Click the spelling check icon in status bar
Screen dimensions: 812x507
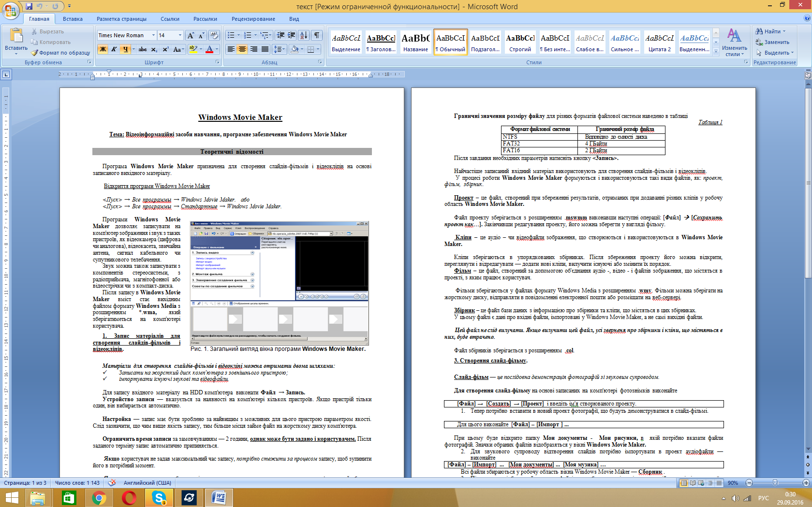point(112,483)
